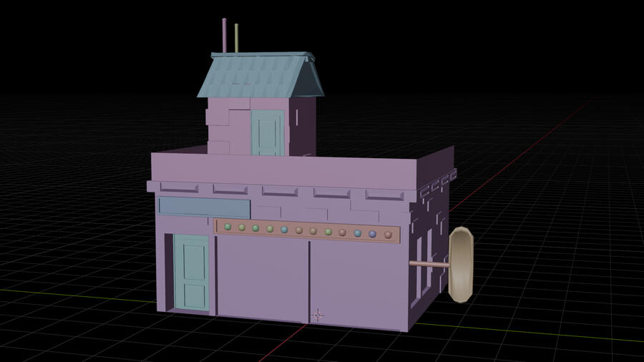644x362 pixels.
Task: Click the teal ground-floor door
Action: (192, 272)
